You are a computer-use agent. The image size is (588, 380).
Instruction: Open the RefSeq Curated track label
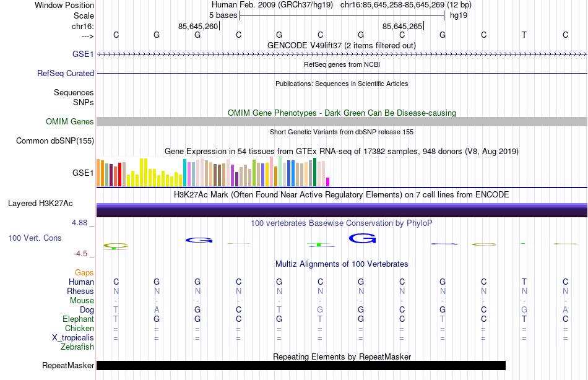(x=65, y=73)
